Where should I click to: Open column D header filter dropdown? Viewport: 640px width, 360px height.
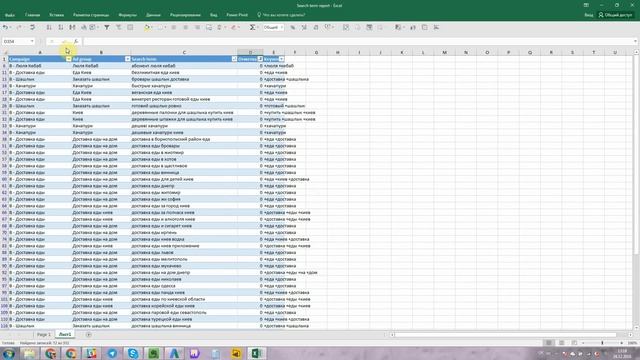260,59
